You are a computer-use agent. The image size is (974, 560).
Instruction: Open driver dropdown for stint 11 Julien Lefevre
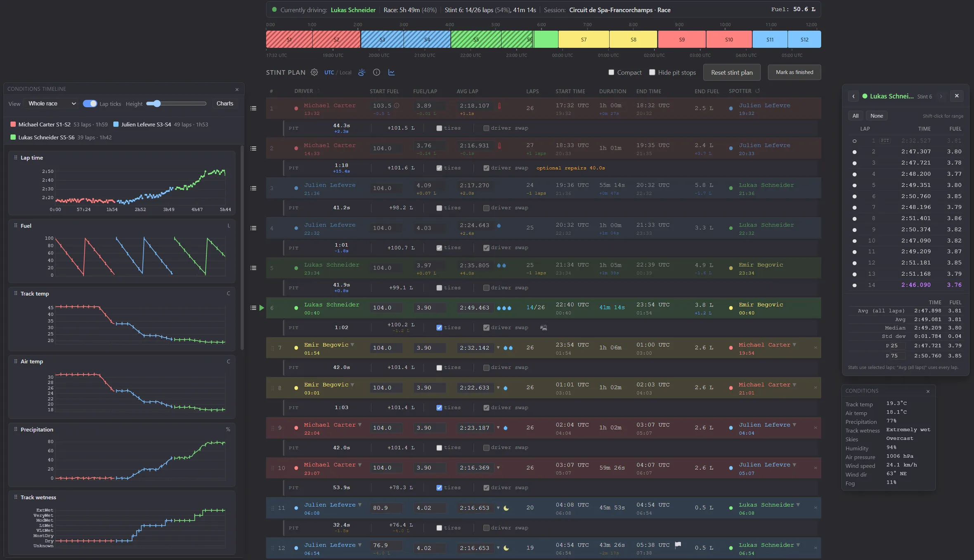[x=359, y=505]
